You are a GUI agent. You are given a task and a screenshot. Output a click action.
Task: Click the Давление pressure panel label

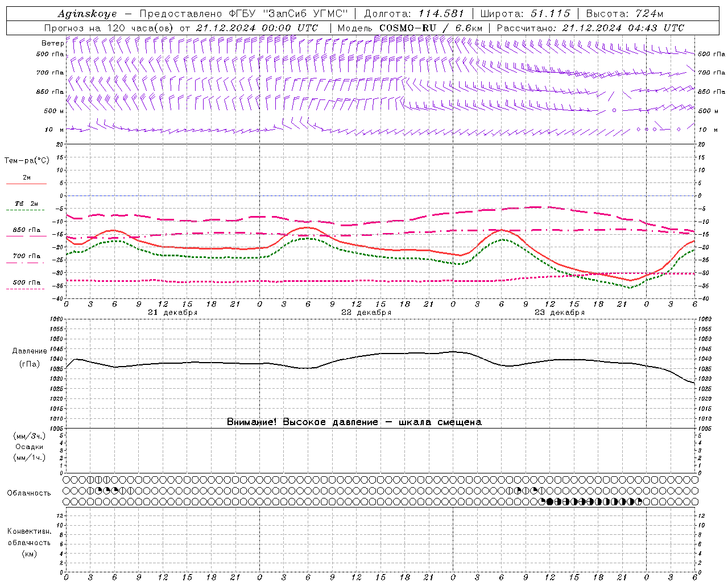coord(30,351)
